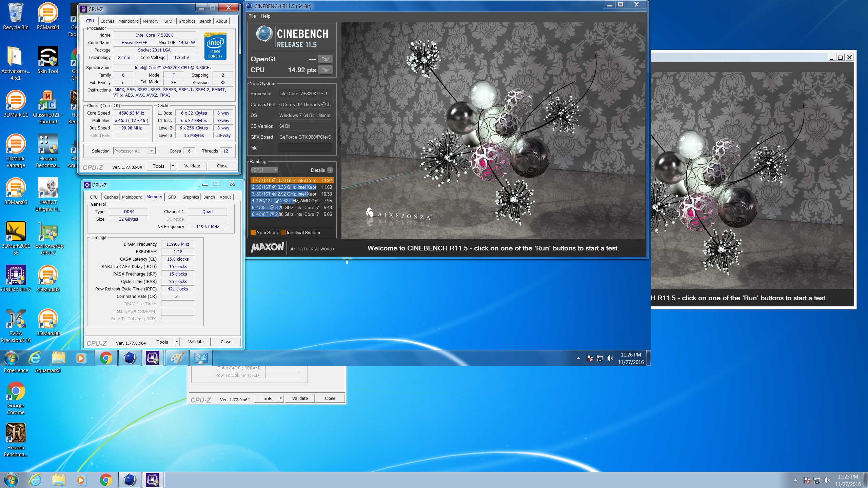Viewport: 868px width, 488px height.
Task: Open SPD tab in memory CPU-Z window
Action: (x=172, y=197)
